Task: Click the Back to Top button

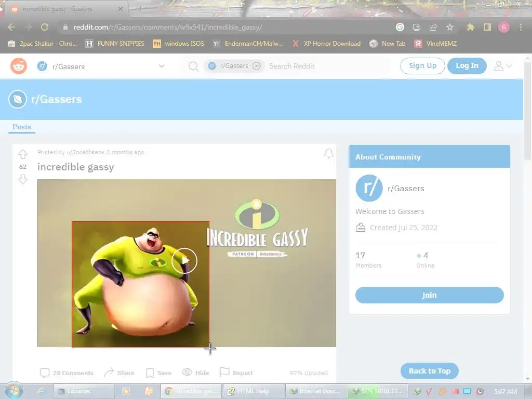Action: (430, 371)
